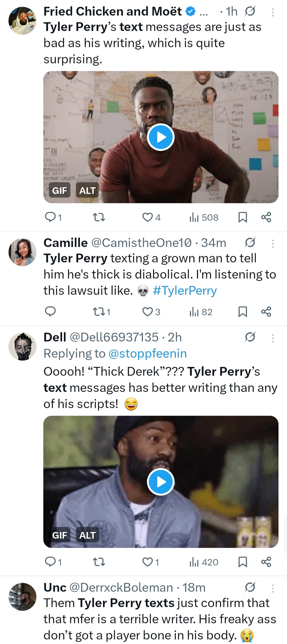287x644 pixels.
Task: Play the GIF in Dell's tweet
Action: click(161, 482)
